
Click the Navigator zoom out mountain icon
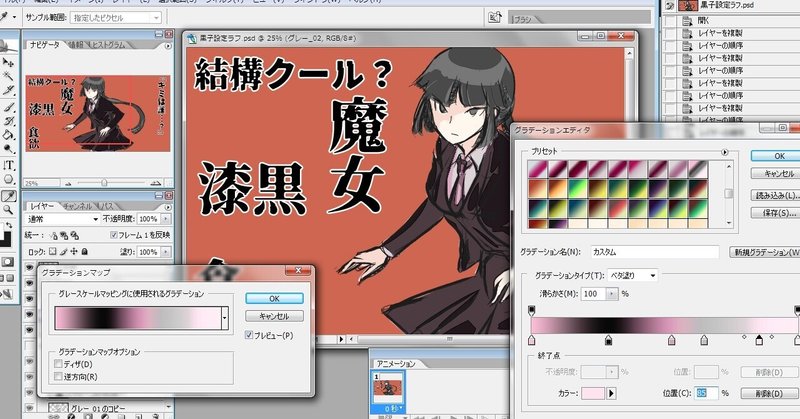pyautogui.click(x=68, y=183)
